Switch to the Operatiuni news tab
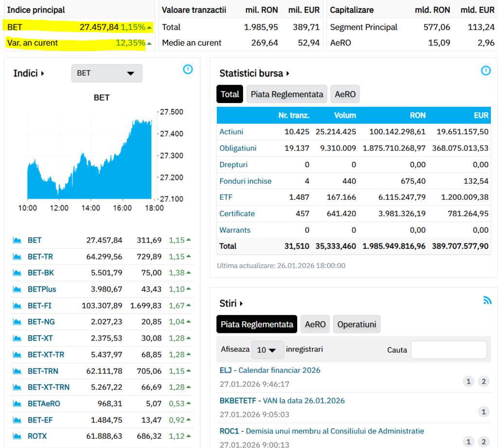 coord(356,325)
